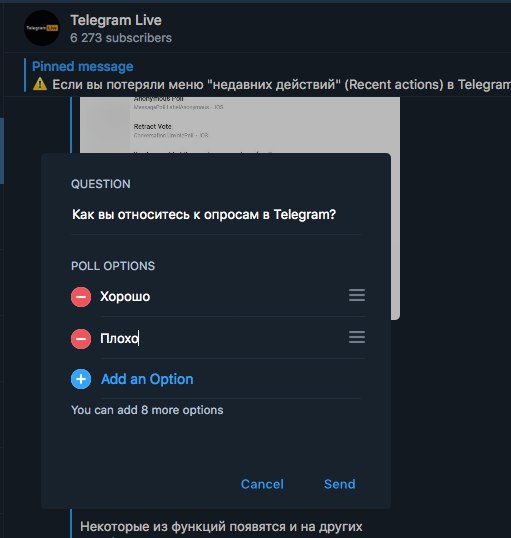Open the Telegram Live channel avatar
Image resolution: width=511 pixels, height=538 pixels.
pos(42,28)
